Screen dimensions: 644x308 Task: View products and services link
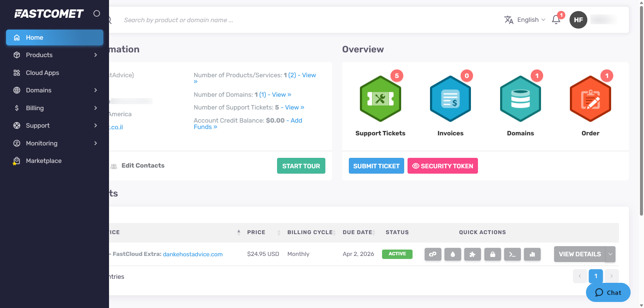tap(309, 75)
